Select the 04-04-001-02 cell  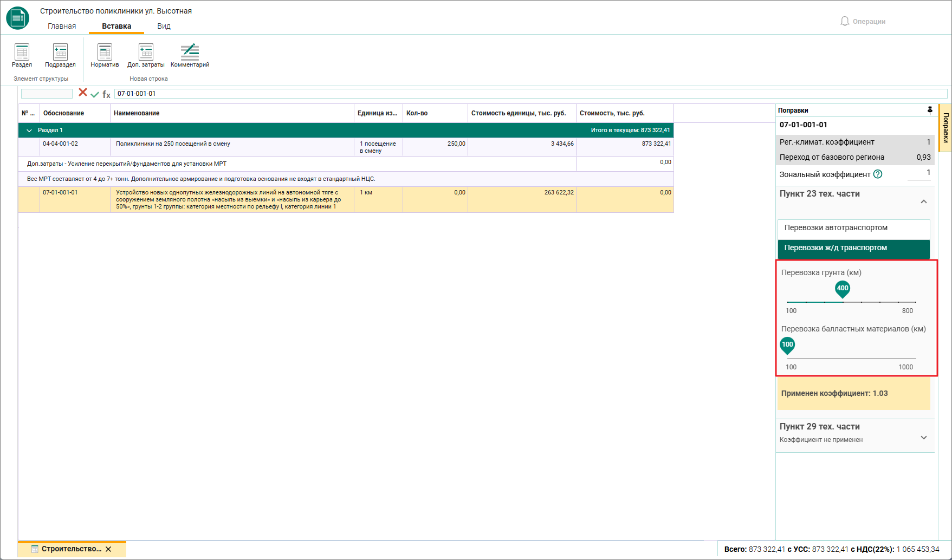coord(75,147)
